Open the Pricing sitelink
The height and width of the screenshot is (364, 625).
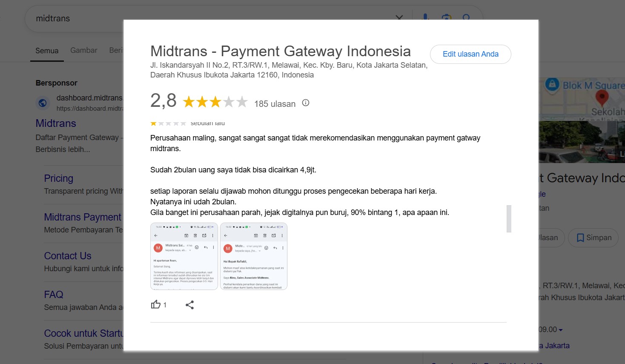[x=59, y=178]
